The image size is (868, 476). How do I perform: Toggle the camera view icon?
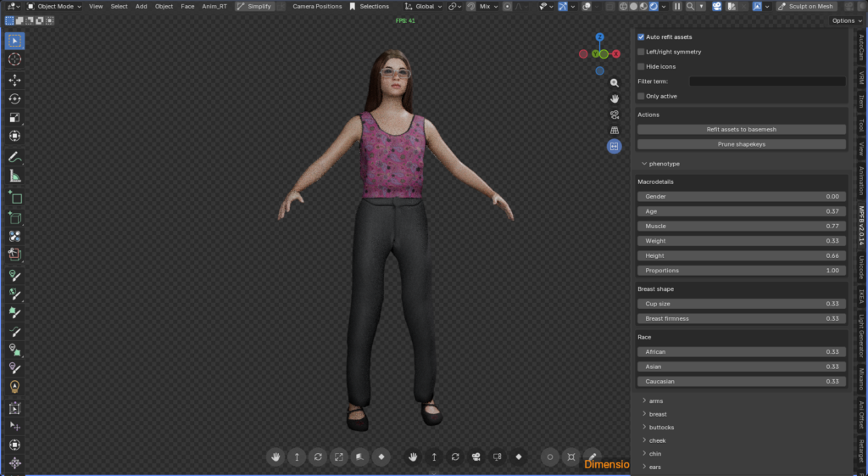click(615, 115)
